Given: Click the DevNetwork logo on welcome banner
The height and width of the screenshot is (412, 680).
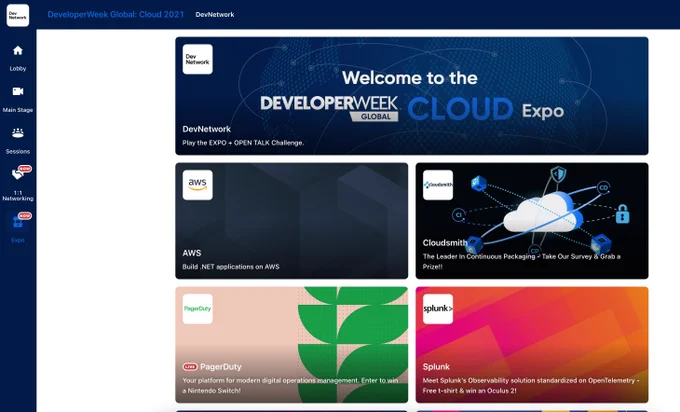Looking at the screenshot, I should [198, 59].
